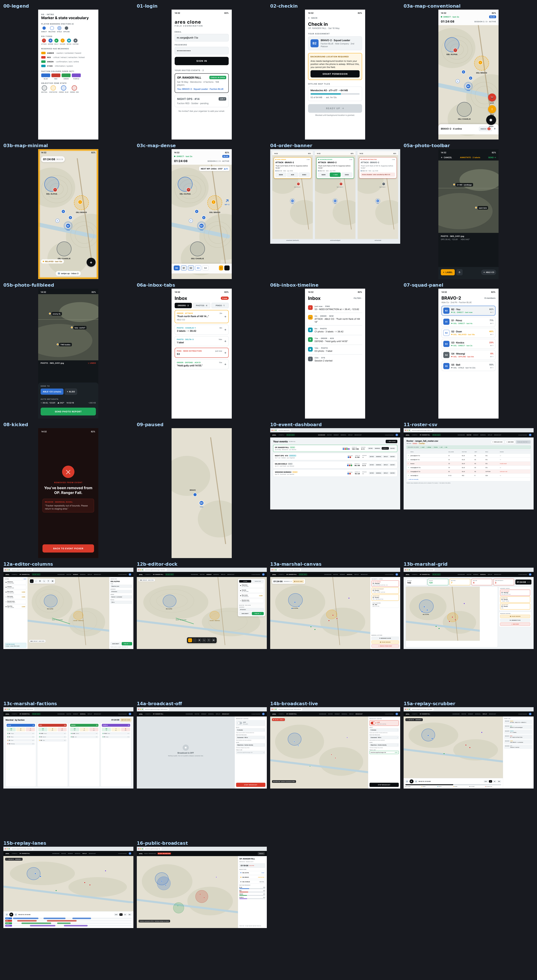Switch to PHOTOS · 4 tab in 06a-inbox-tabs
The width and height of the screenshot is (537, 980).
[202, 306]
